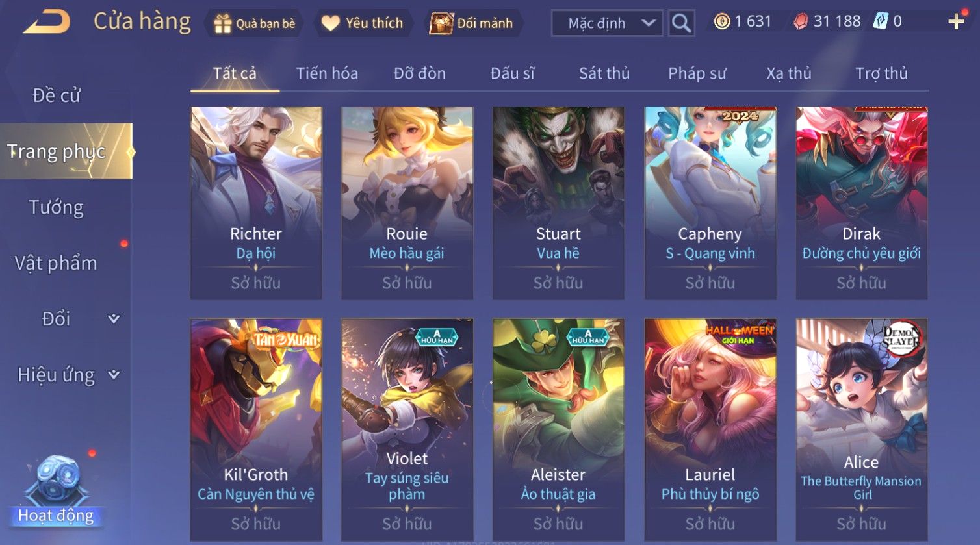Add currency with the plus icon
The image size is (980, 545).
(956, 22)
